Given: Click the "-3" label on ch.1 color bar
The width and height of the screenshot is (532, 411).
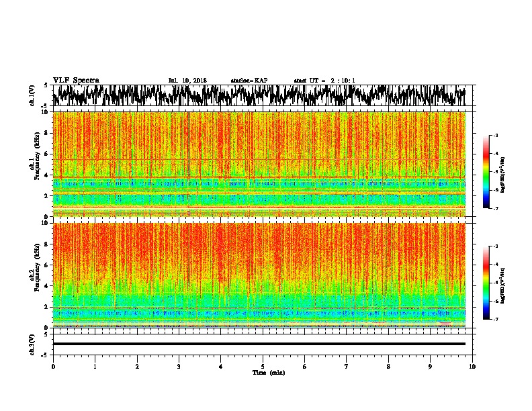Looking at the screenshot, I should tap(495, 135).
